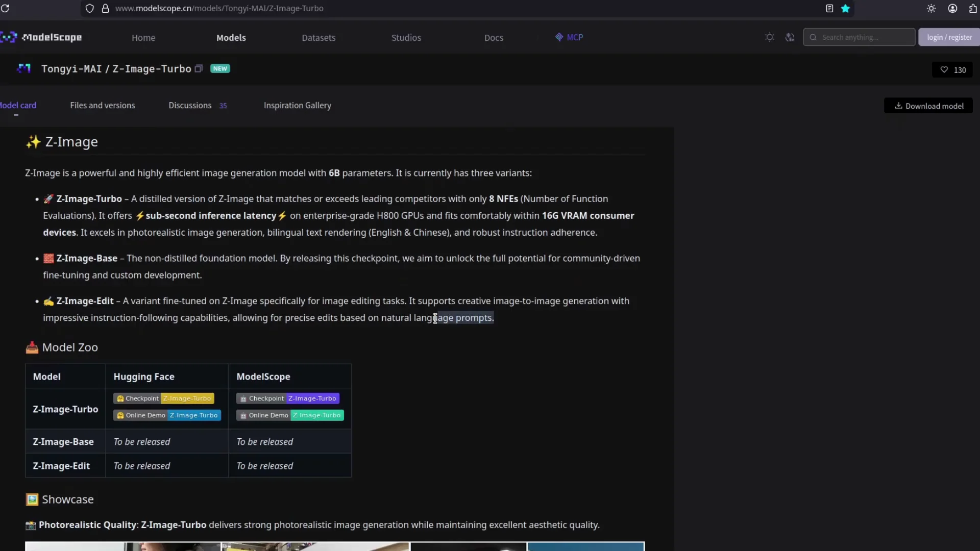Copy the model name Z-Image-Turbo
The width and height of the screenshot is (980, 551).
(x=199, y=69)
